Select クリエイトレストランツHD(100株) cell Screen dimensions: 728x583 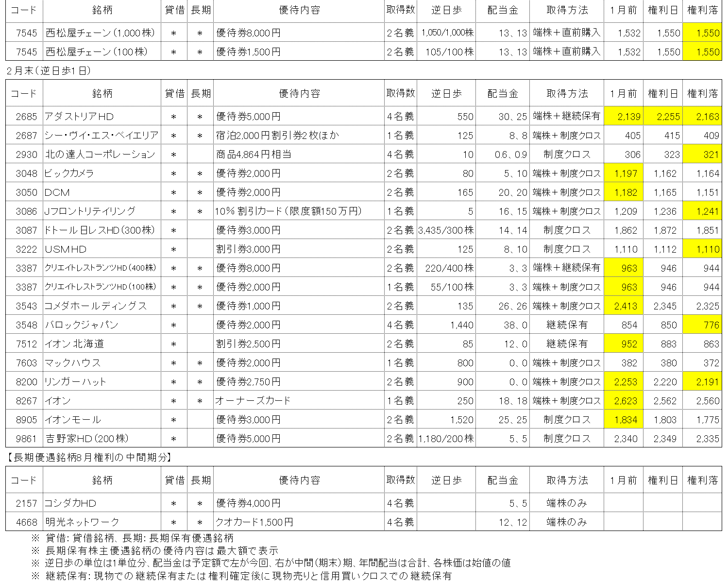point(102,287)
